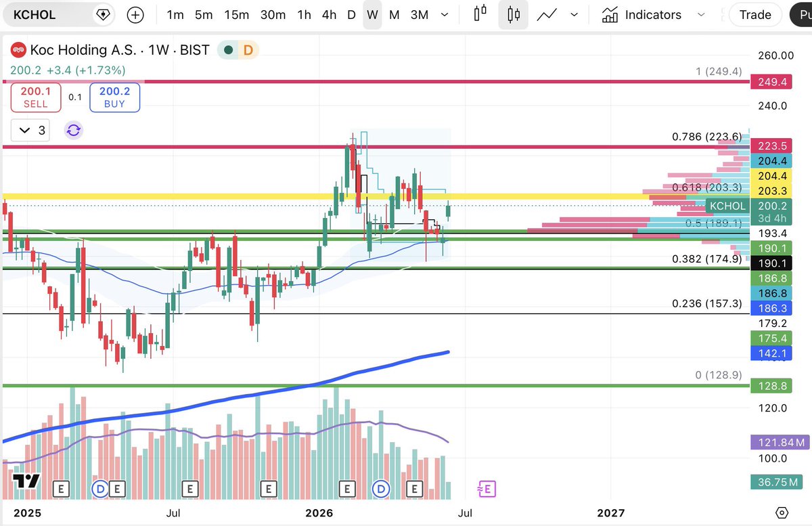The width and height of the screenshot is (812, 526).
Task: Open the chart settings gear icon
Action: click(x=782, y=512)
